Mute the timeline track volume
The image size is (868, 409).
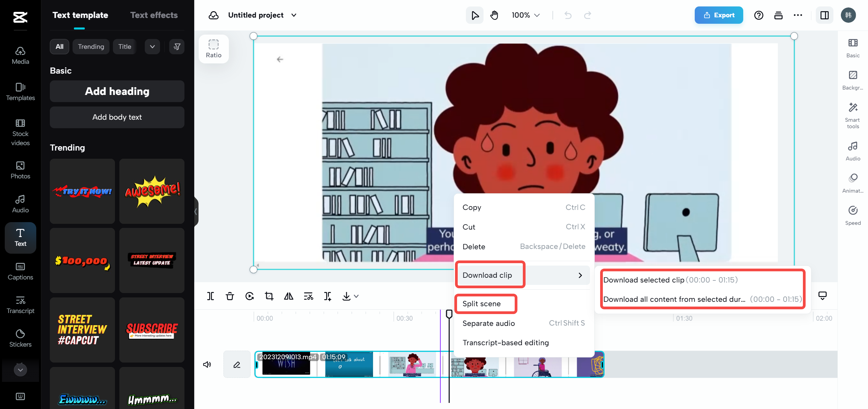(x=207, y=364)
